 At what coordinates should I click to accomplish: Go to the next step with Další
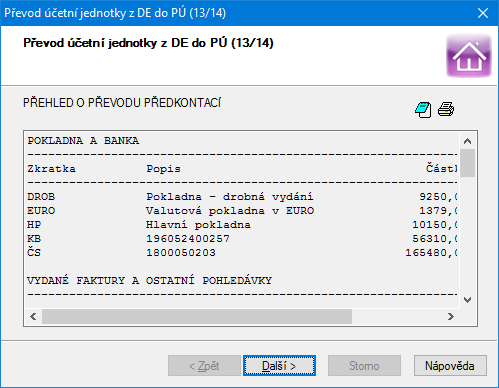279,366
